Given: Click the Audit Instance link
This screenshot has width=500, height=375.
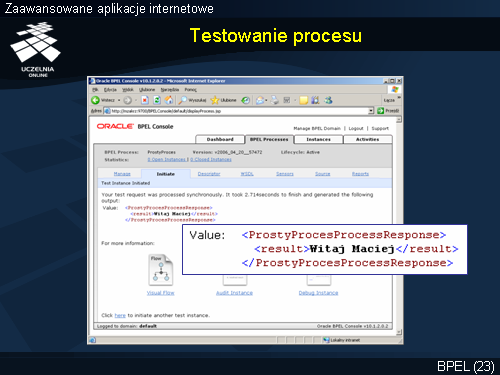Looking at the screenshot, I should coord(234,293).
